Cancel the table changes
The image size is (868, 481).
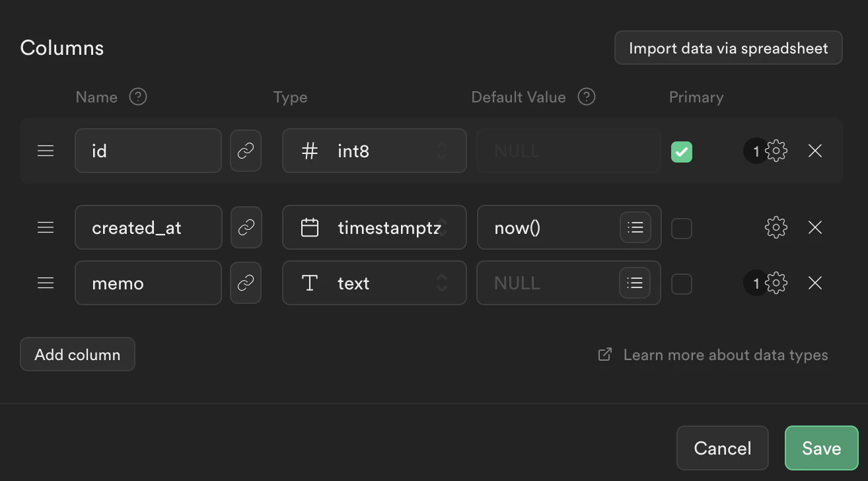coord(723,448)
